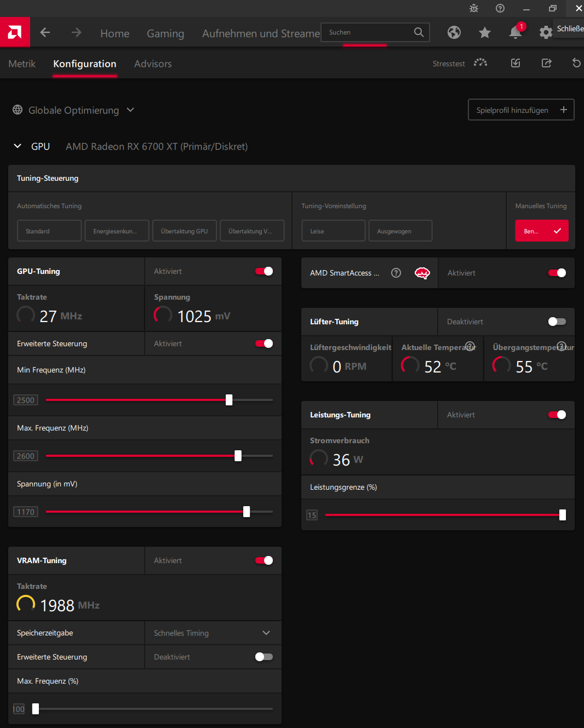This screenshot has width=584, height=728.
Task: Click help icon beside Übergangstemperatur
Action: click(561, 346)
